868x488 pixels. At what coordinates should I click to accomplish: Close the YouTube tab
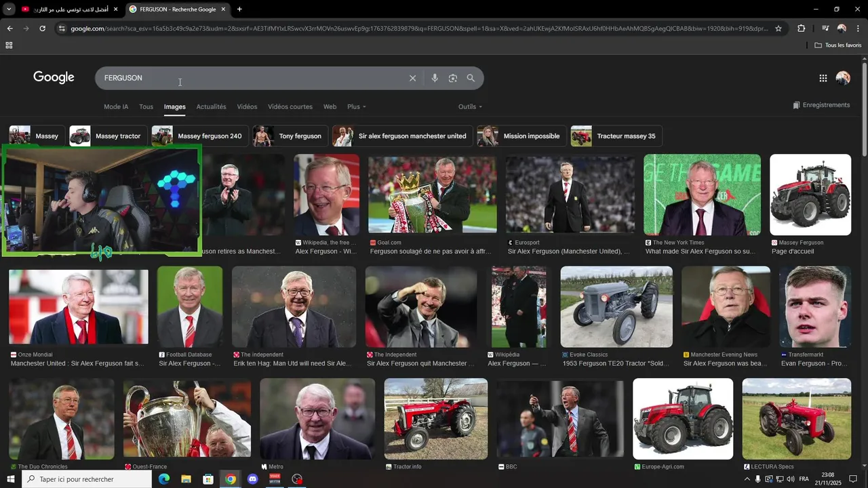pos(115,9)
